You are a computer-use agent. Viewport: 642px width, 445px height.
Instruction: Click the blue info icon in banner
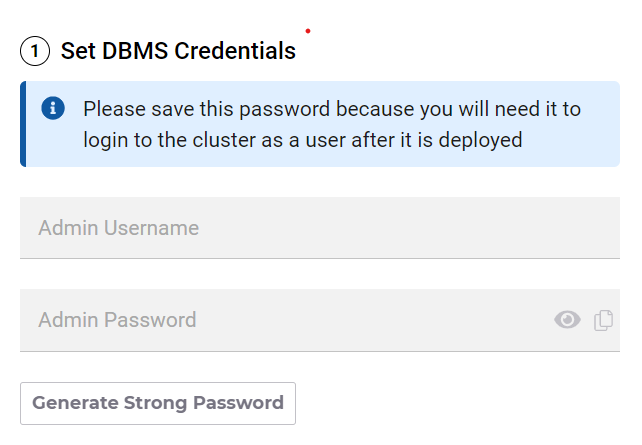tap(53, 108)
